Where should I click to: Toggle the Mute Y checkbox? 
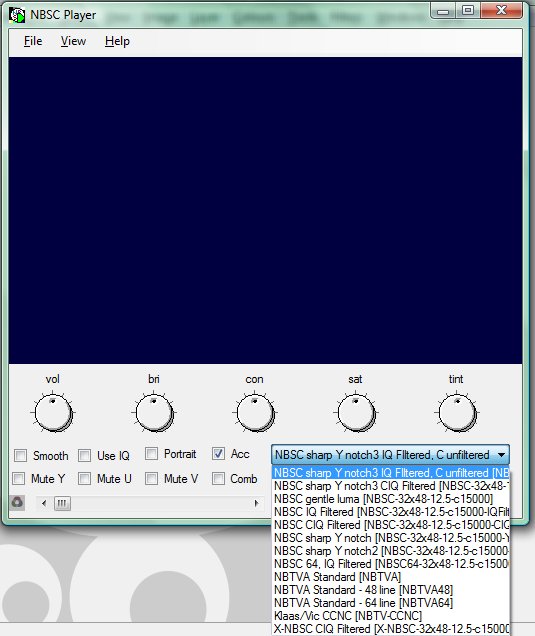[x=19, y=479]
